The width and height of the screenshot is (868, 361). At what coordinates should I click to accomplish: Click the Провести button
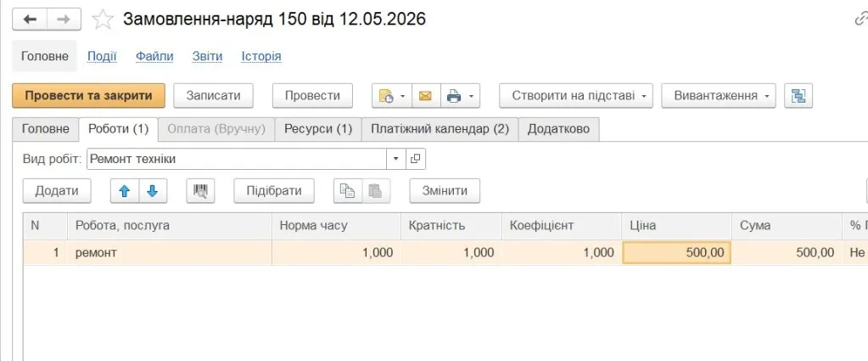(312, 96)
